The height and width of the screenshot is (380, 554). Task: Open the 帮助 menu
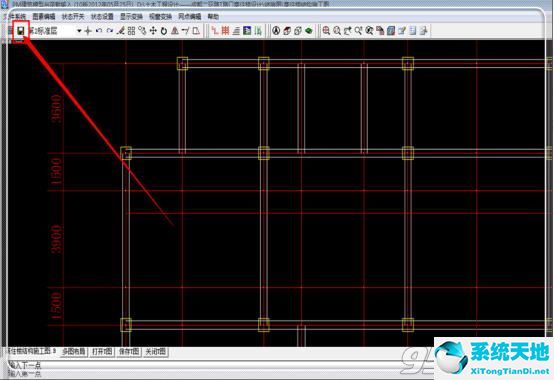point(213,17)
